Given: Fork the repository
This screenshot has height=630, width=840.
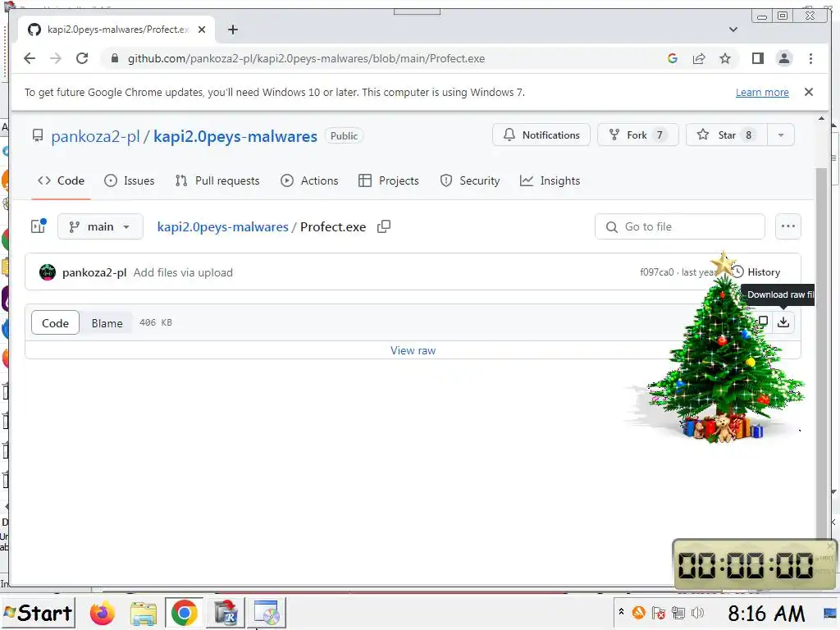Looking at the screenshot, I should [637, 135].
